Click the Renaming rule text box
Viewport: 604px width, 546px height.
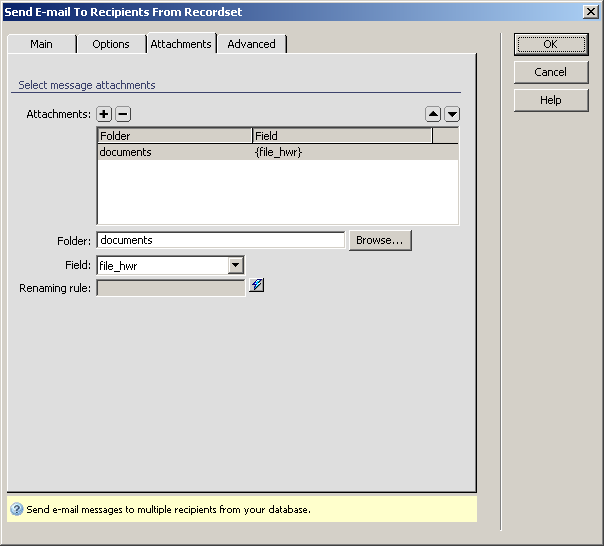click(170, 288)
